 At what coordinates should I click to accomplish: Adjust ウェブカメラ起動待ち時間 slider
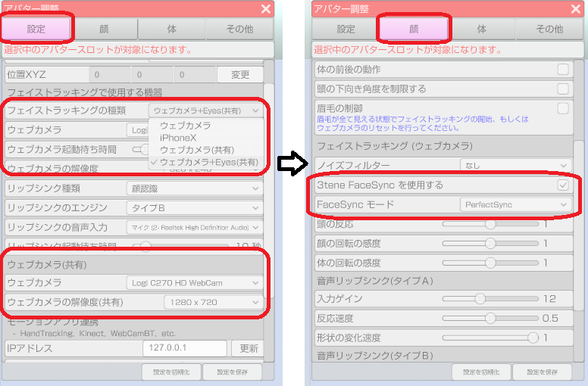pos(141,149)
